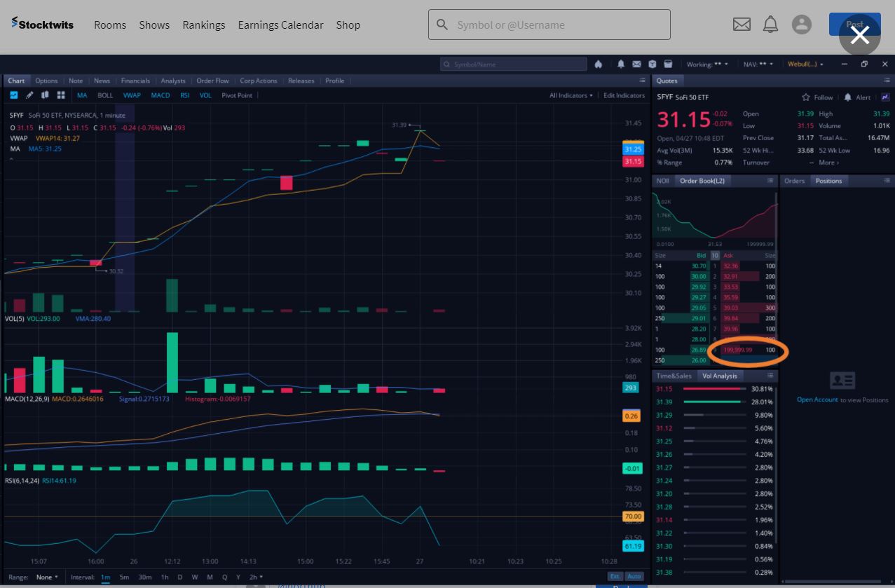Toggle the BOLL indicator

pos(105,95)
